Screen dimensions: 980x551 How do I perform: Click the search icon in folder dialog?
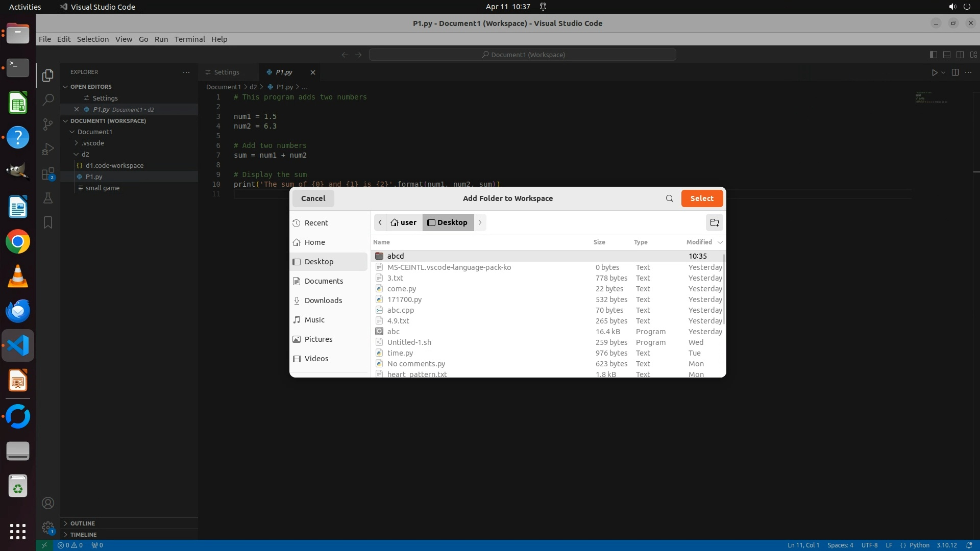pyautogui.click(x=669, y=198)
